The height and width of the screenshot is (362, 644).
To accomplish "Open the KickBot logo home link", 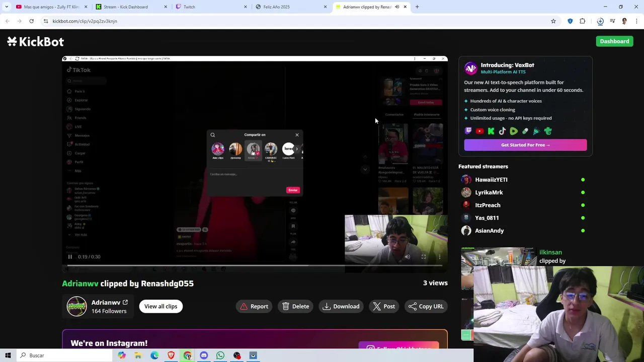I will point(35,41).
